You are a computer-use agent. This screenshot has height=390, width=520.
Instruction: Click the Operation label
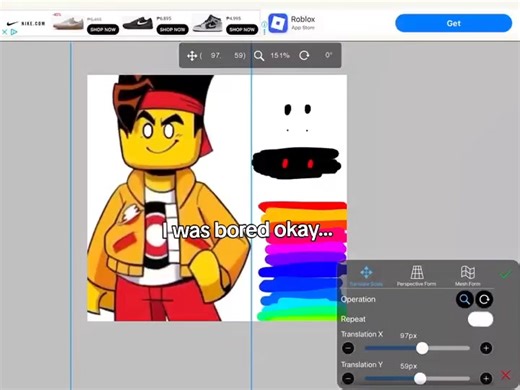[358, 299]
